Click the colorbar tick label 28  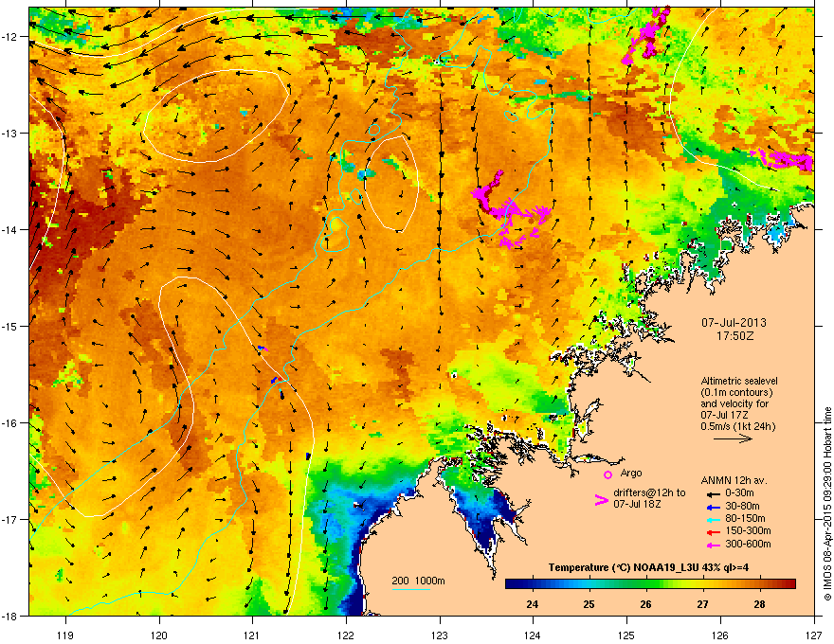759,604
